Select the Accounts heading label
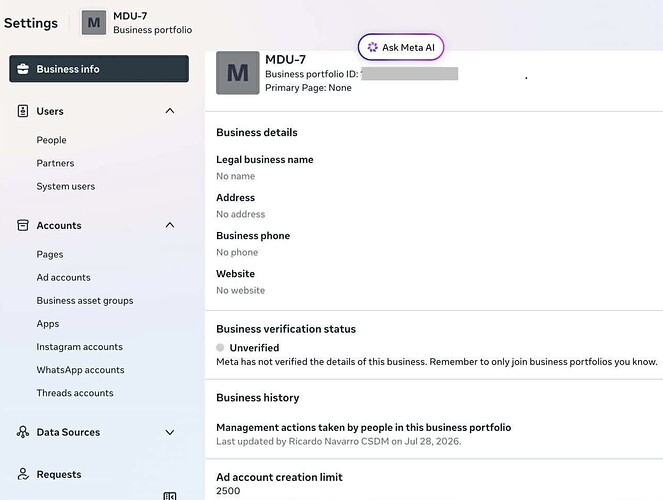 pos(59,225)
